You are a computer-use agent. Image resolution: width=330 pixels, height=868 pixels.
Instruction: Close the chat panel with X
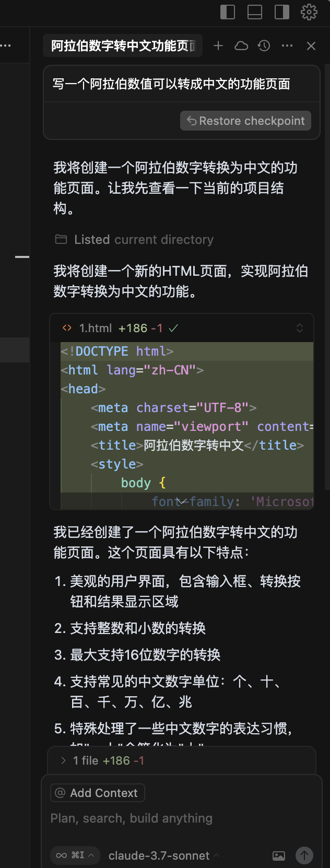tap(311, 46)
